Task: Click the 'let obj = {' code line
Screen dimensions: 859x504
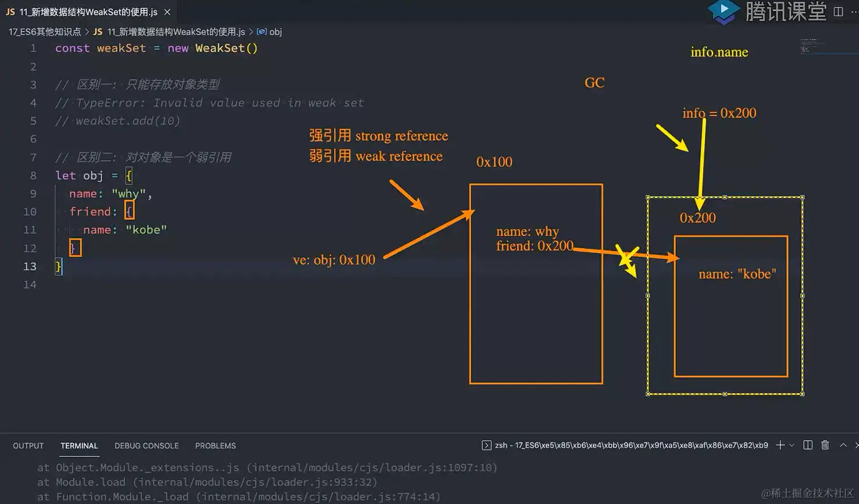Action: point(94,176)
